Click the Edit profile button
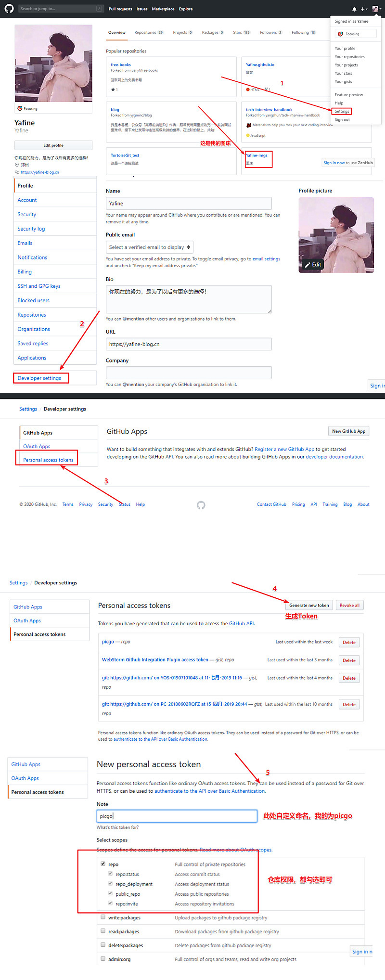The height and width of the screenshot is (980, 385). (x=53, y=145)
